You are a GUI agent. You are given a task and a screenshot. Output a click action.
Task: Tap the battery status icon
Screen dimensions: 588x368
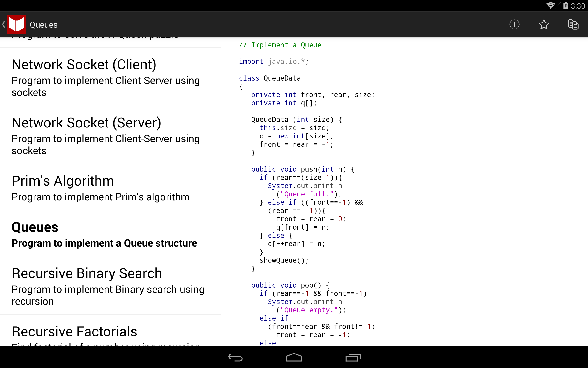(566, 5)
